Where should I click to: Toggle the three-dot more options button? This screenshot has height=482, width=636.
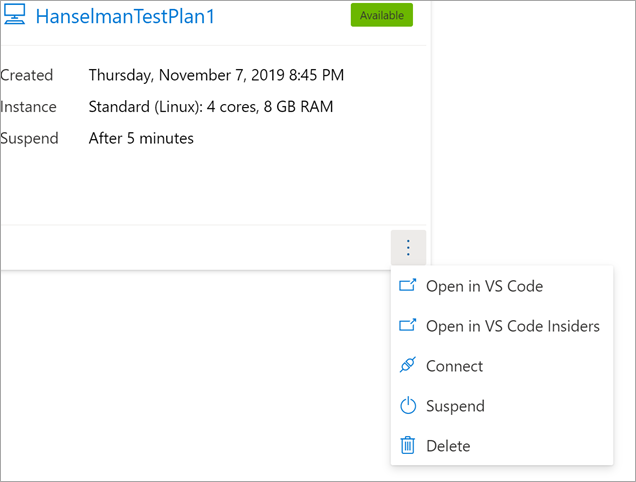[x=408, y=247]
